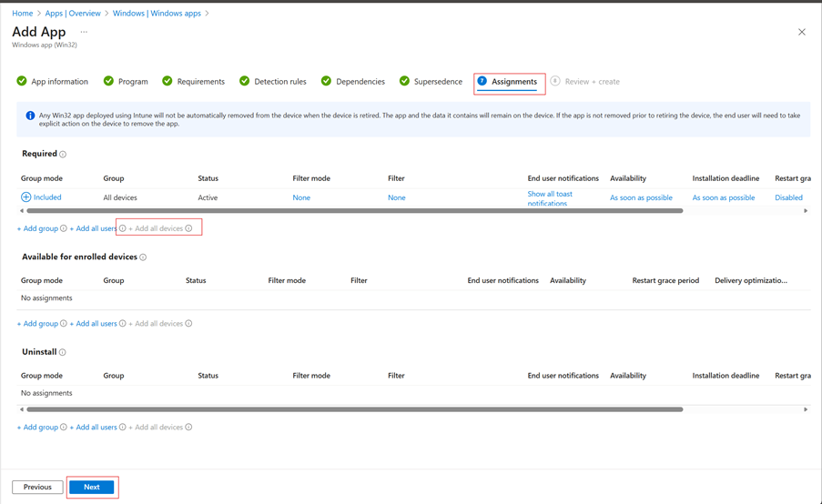Click the blue step 7 icon for Assignments

pos(482,81)
